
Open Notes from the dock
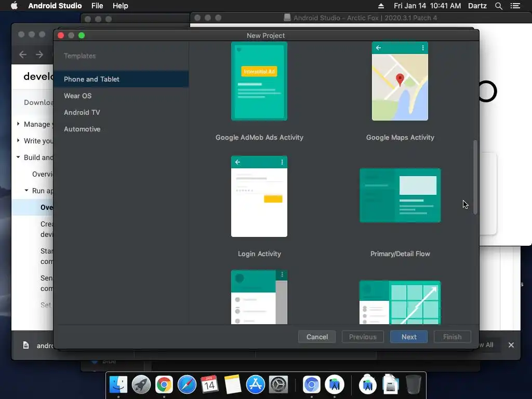[232, 385]
